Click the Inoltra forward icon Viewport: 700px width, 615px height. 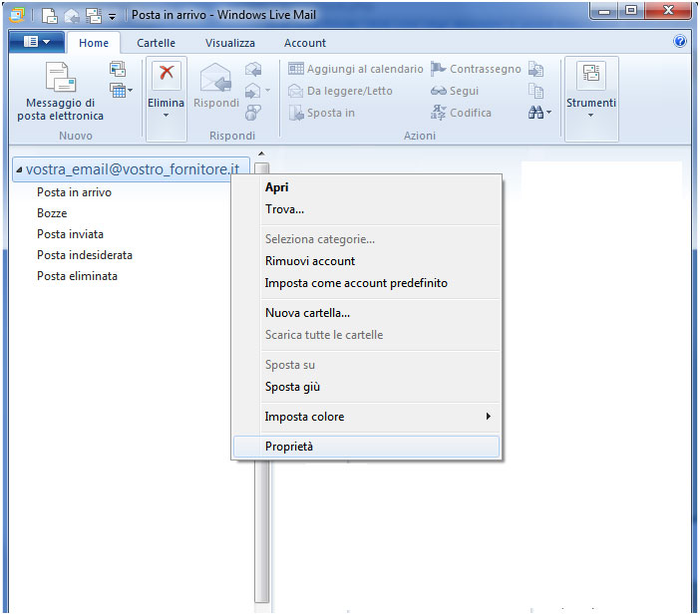click(252, 91)
